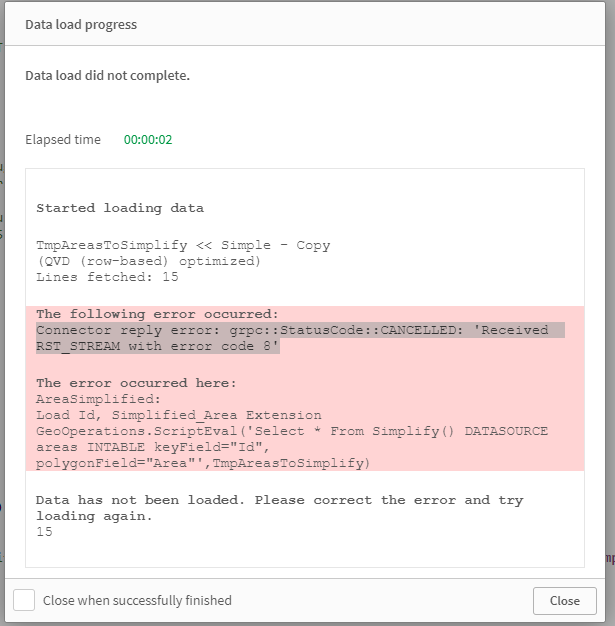615x626 pixels.
Task: Click the GeoOperations.ScriptEval statement line
Action: coord(292,431)
